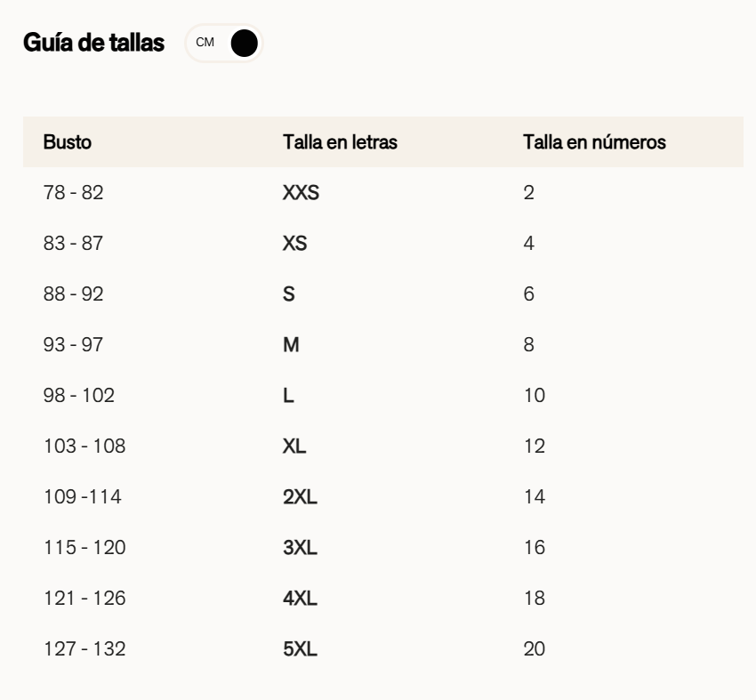Click the M letter size
Viewport: 756px width, 700px height.
click(291, 344)
